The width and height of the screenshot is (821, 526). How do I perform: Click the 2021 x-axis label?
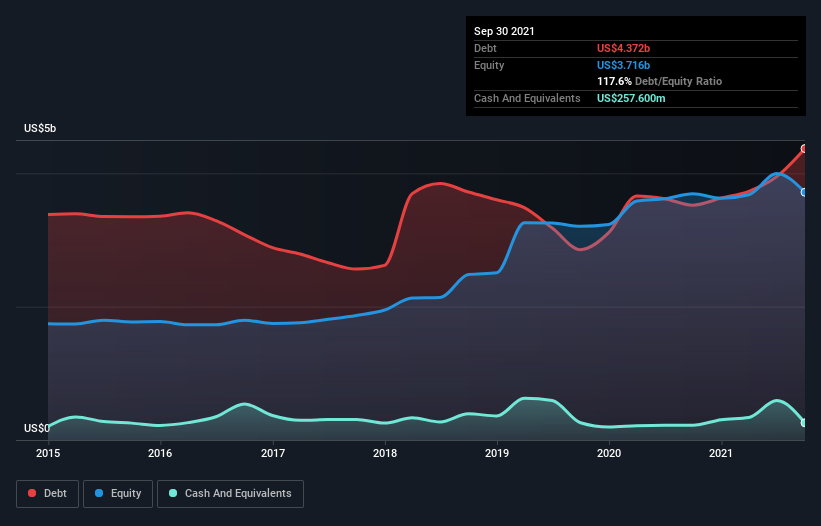click(721, 453)
